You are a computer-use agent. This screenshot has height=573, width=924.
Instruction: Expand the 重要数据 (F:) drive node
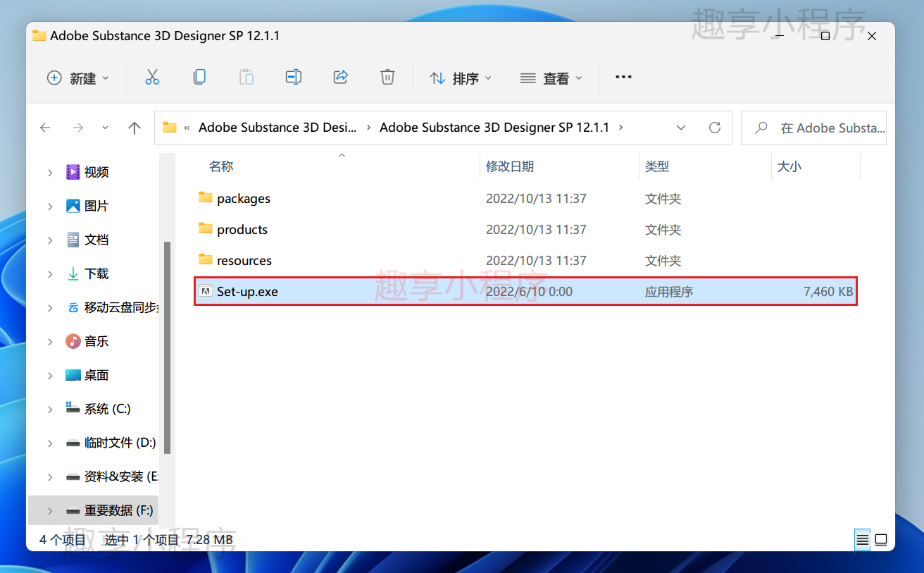(50, 510)
